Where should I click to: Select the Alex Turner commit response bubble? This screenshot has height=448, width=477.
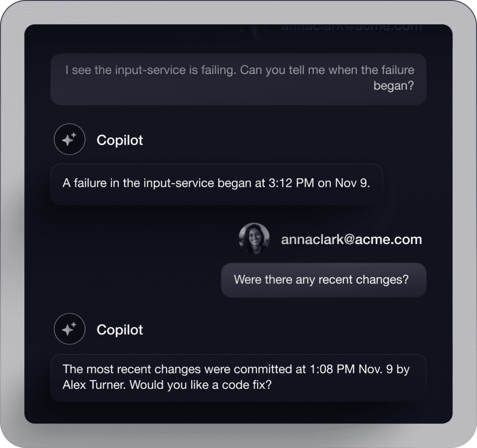238,378
